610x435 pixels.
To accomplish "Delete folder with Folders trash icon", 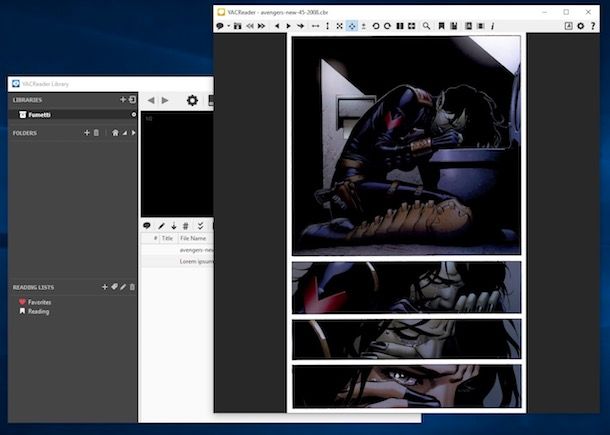I will [96, 133].
